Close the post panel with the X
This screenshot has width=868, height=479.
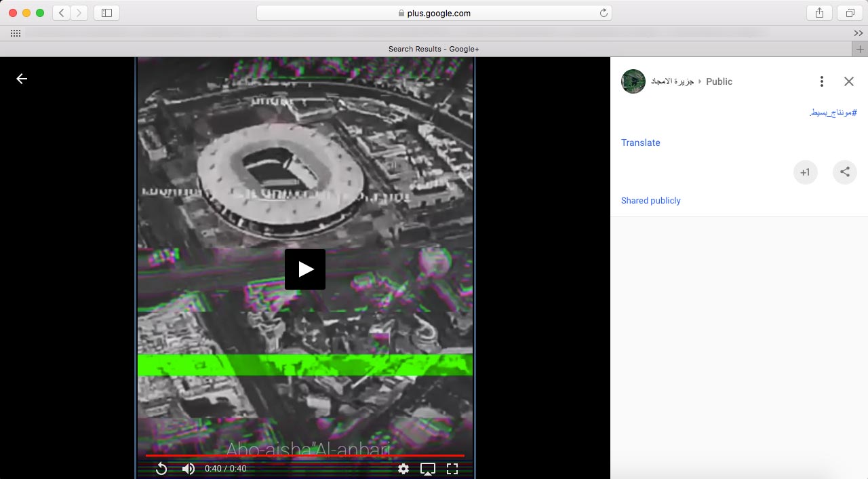click(848, 81)
